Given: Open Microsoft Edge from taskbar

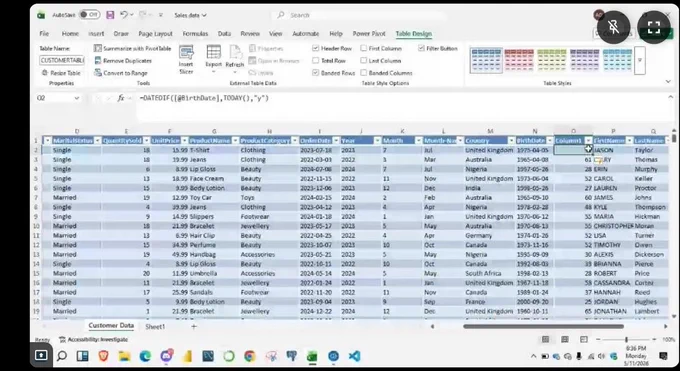Looking at the screenshot, I should click(x=145, y=356).
